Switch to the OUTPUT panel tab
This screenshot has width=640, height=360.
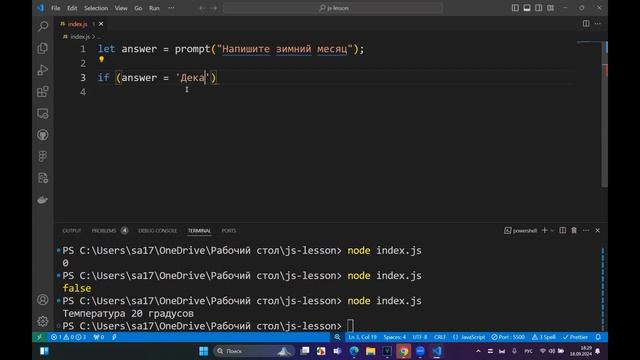[71, 231]
